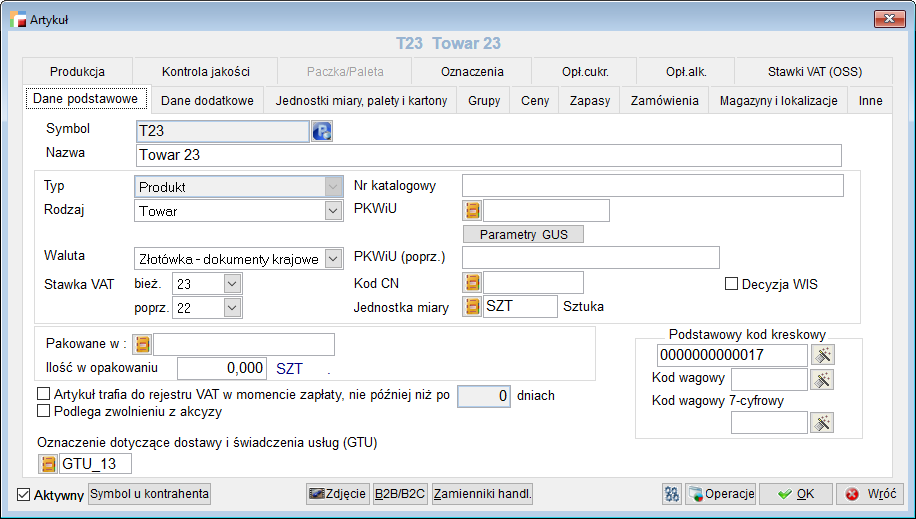This screenshot has height=519, width=916.
Task: Generate the Podstawowy kod kreskowy with wand
Action: pyautogui.click(x=822, y=355)
